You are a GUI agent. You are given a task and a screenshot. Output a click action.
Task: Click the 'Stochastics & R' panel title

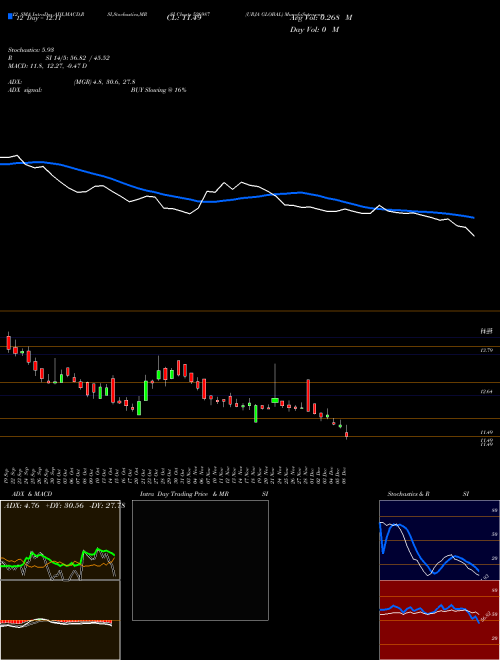(408, 494)
